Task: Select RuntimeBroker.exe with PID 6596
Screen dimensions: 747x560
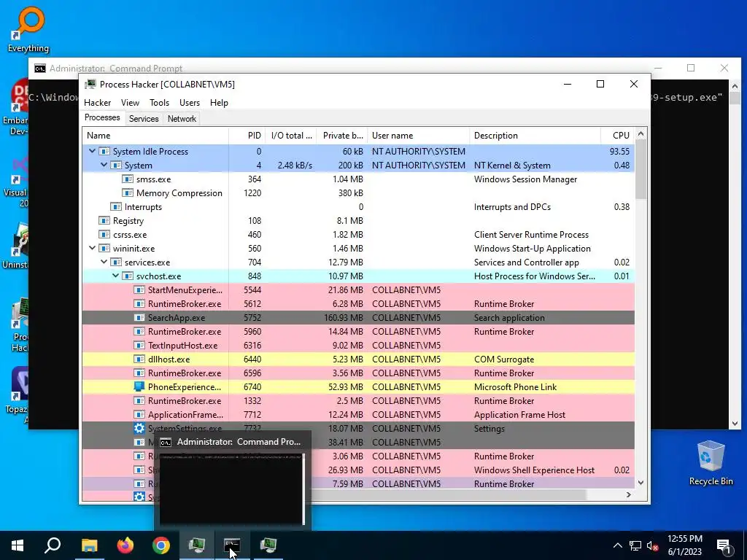Action: [x=358, y=373]
